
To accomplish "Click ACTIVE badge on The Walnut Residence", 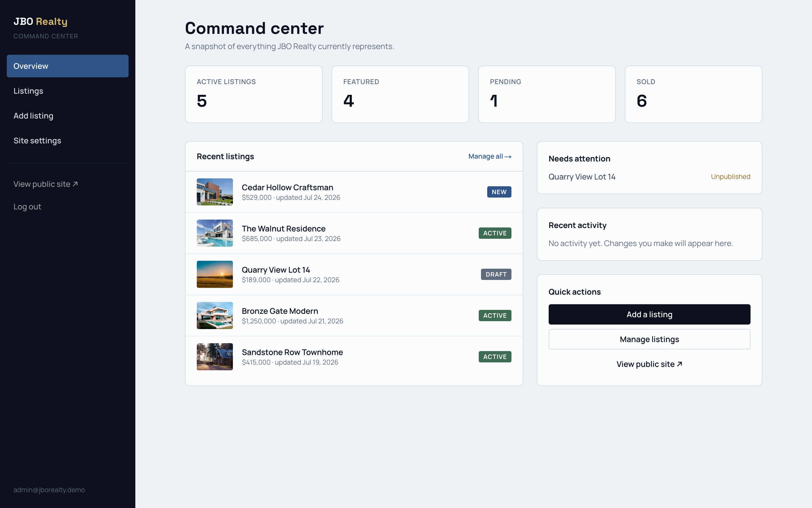I will [495, 233].
